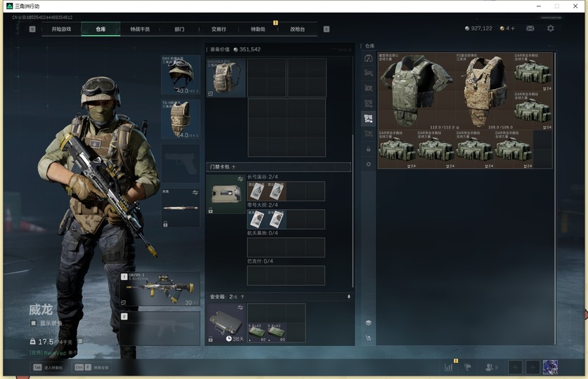Click the empty pistol slot

(181, 164)
